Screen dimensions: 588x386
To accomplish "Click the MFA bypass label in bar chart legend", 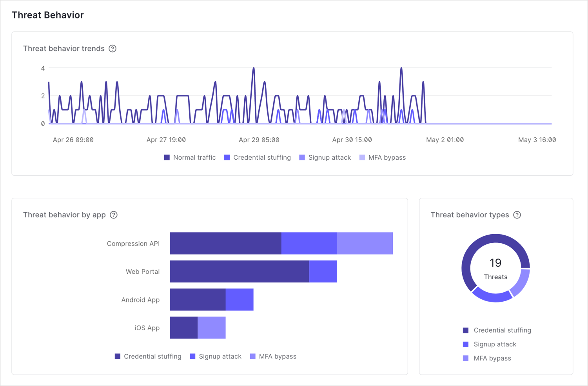I will pos(277,356).
